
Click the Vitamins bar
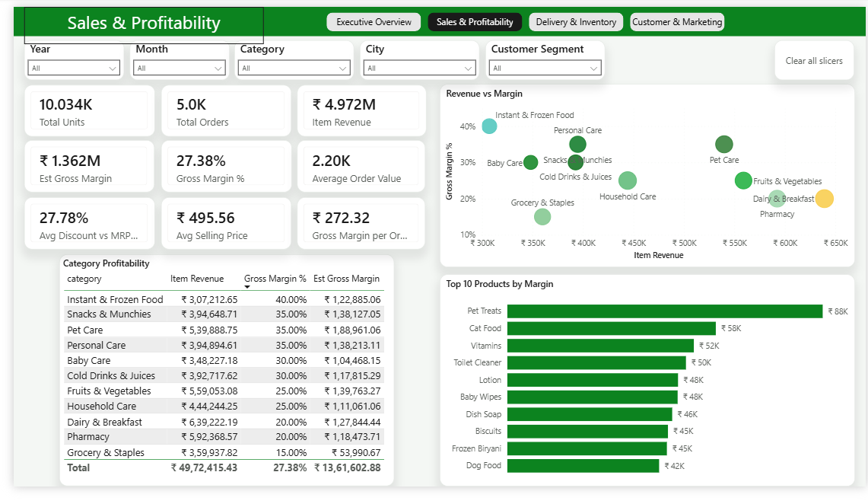[x=601, y=346]
